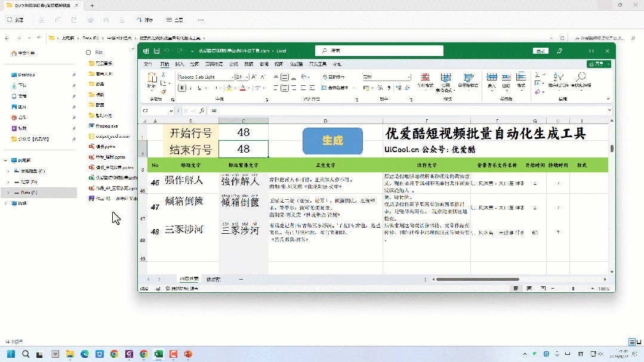Open the Name Box dropdown arrow
The width and height of the screenshot is (644, 362).
click(x=171, y=110)
